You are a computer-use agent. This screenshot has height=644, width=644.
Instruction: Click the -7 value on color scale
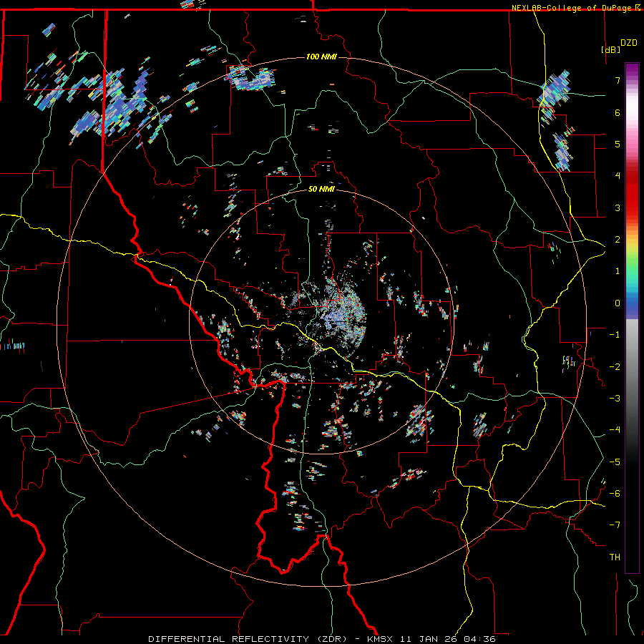coord(615,525)
